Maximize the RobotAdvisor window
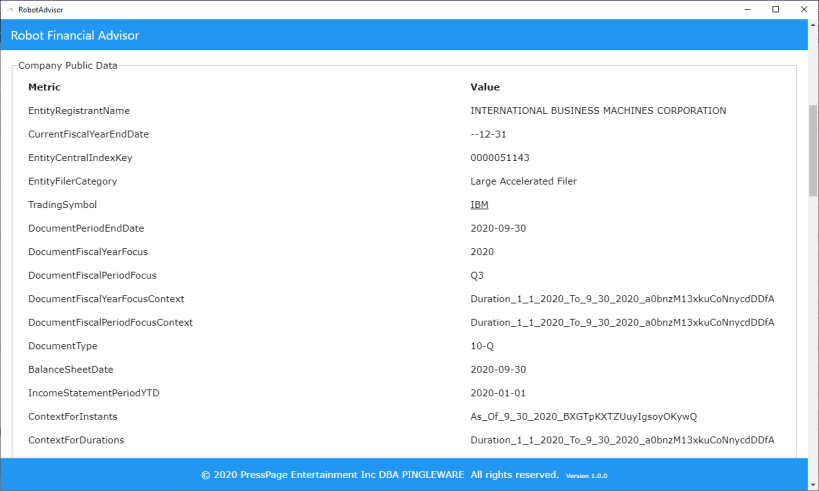 click(775, 9)
